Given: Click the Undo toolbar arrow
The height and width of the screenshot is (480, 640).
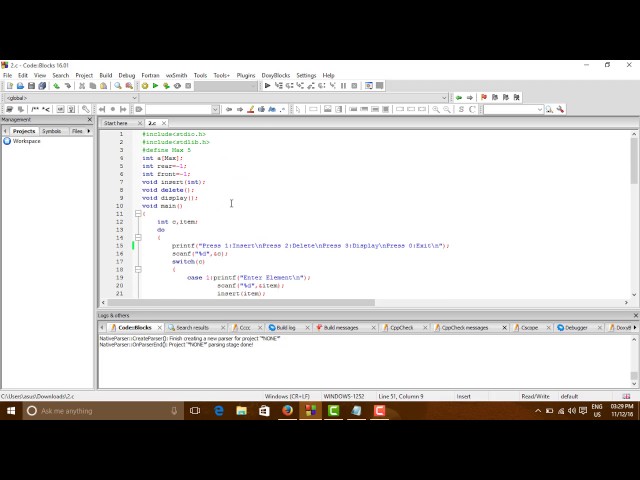Looking at the screenshot, I should (x=56, y=86).
